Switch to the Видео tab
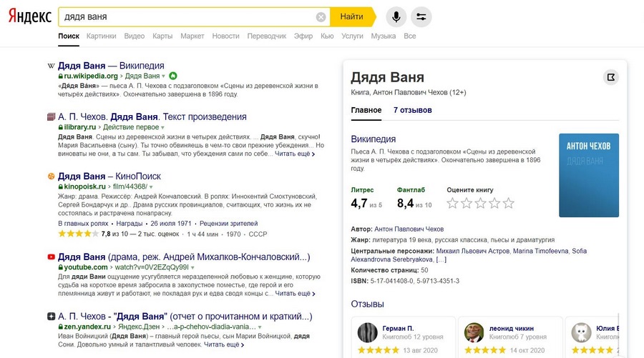644x358 pixels. point(135,36)
